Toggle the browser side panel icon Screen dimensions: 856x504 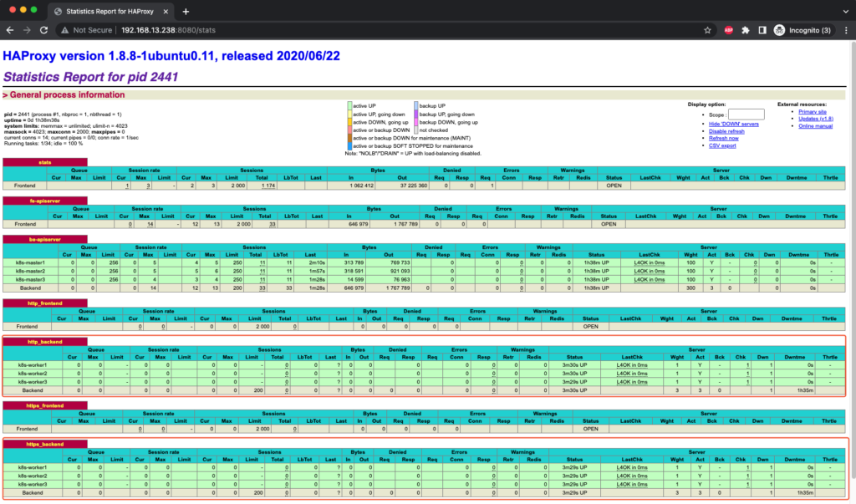click(762, 30)
